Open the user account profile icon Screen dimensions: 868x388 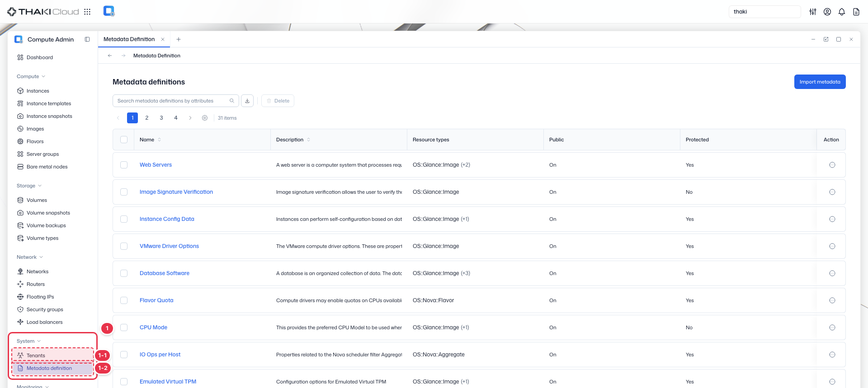(827, 12)
